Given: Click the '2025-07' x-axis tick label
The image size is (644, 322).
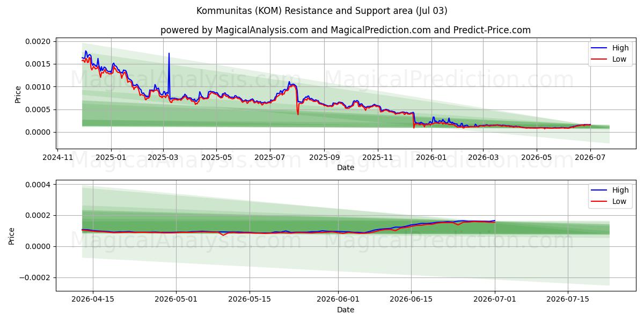Looking at the screenshot, I should pos(270,157).
